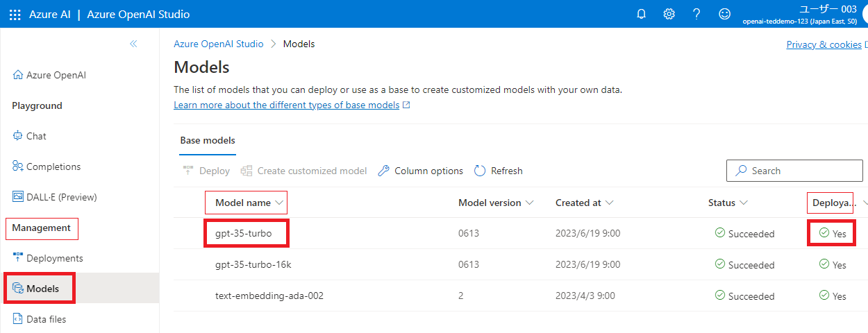The image size is (868, 333).
Task: Click the Deploy toolbar button
Action: pyautogui.click(x=206, y=171)
